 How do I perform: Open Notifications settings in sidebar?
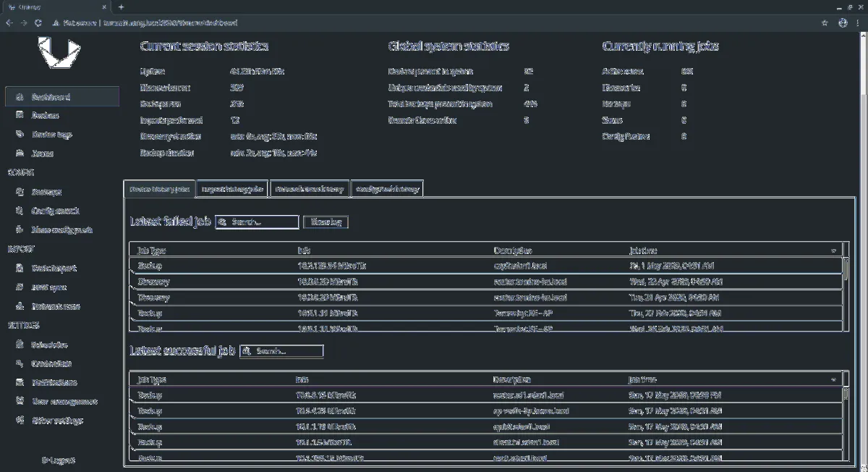click(54, 382)
